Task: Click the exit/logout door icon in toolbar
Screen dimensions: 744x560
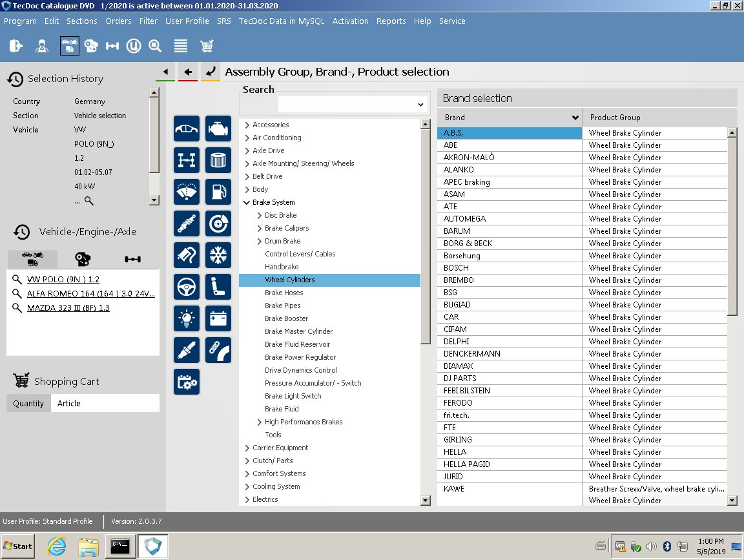Action: point(15,46)
